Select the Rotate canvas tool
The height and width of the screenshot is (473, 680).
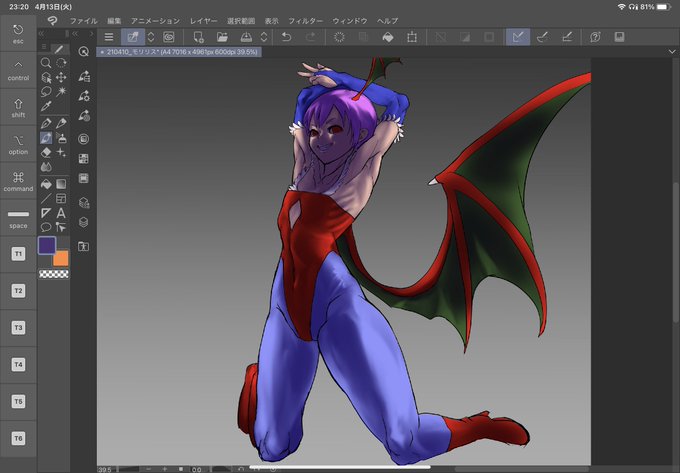point(61,63)
